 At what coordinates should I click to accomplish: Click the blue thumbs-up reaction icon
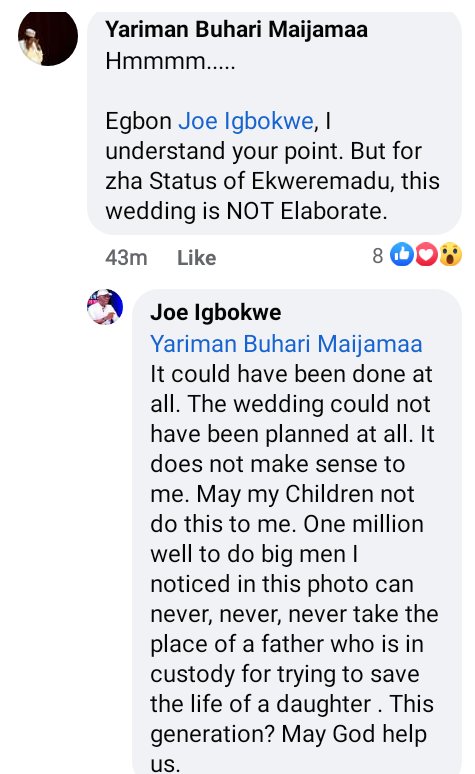click(402, 255)
